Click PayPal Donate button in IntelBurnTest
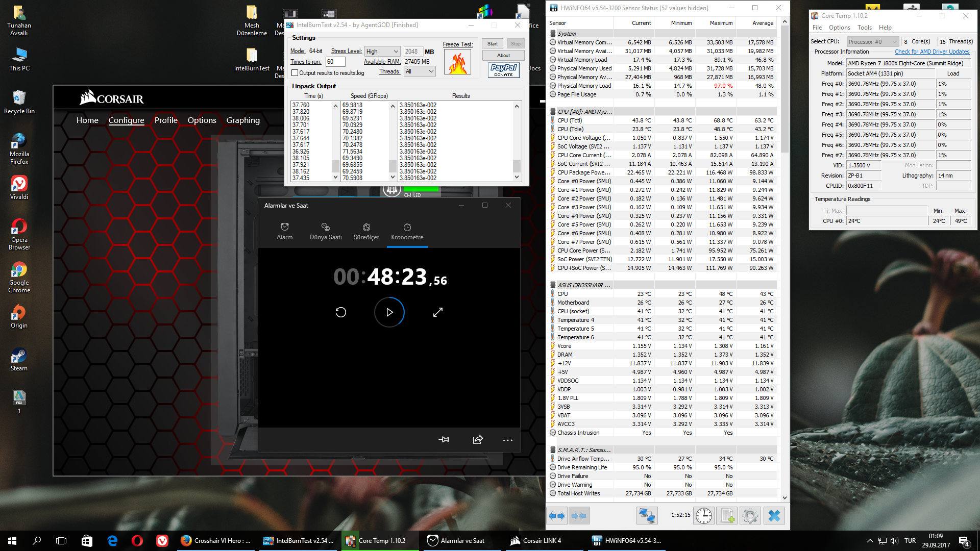The width and height of the screenshot is (980, 551). 504,70
